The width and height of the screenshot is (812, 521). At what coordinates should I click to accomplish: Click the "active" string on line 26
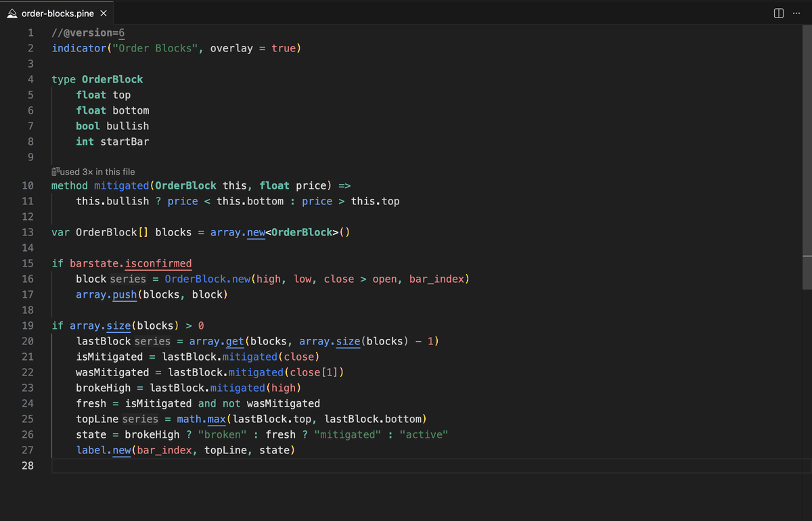[424, 434]
